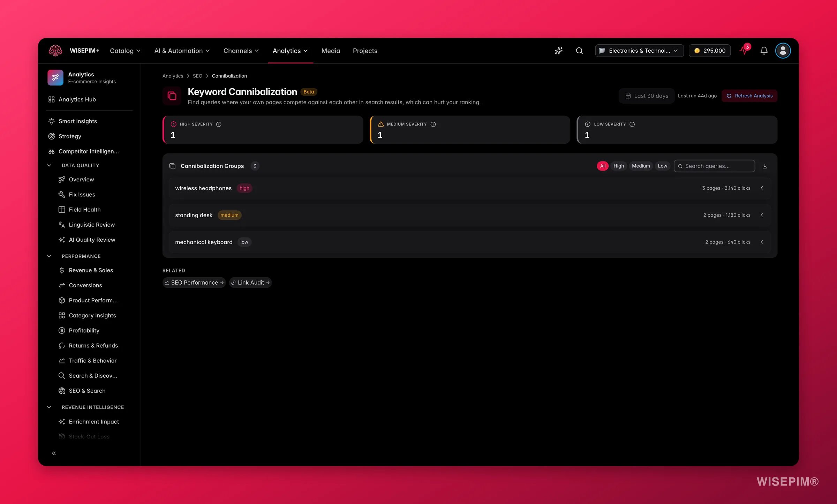Open the SEO Performance related link
Image resolution: width=837 pixels, height=504 pixels.
[x=194, y=283]
